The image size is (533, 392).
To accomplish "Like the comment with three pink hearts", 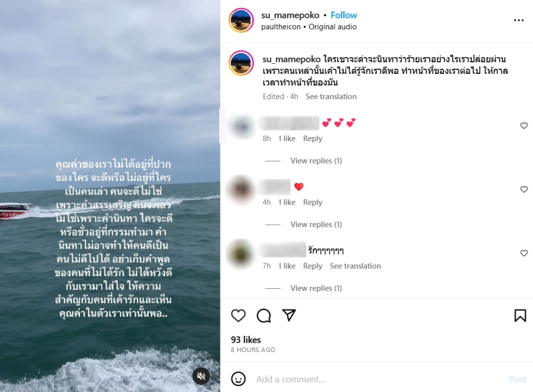I will [524, 126].
